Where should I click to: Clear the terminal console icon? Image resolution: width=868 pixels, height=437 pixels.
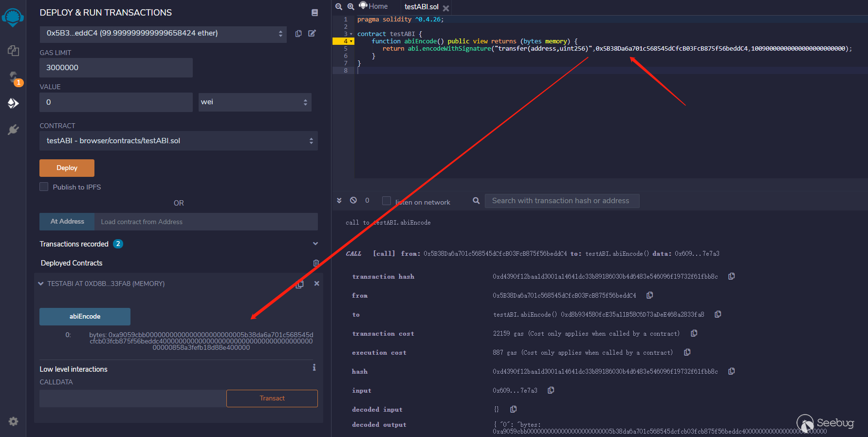tap(353, 200)
